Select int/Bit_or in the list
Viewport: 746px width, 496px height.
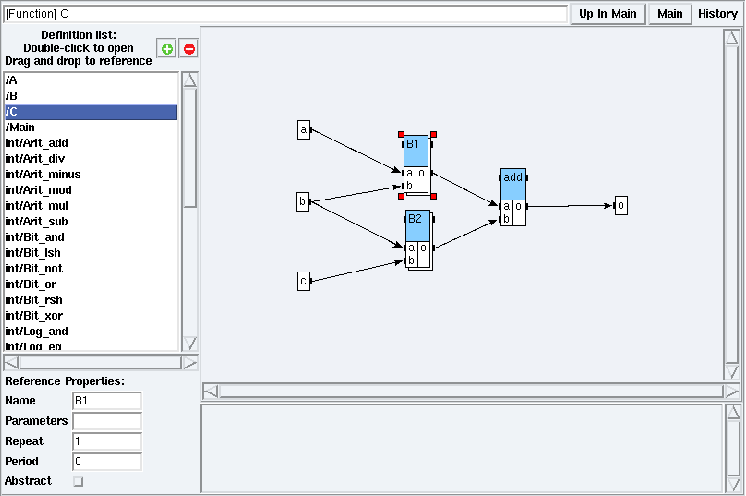tap(91, 284)
